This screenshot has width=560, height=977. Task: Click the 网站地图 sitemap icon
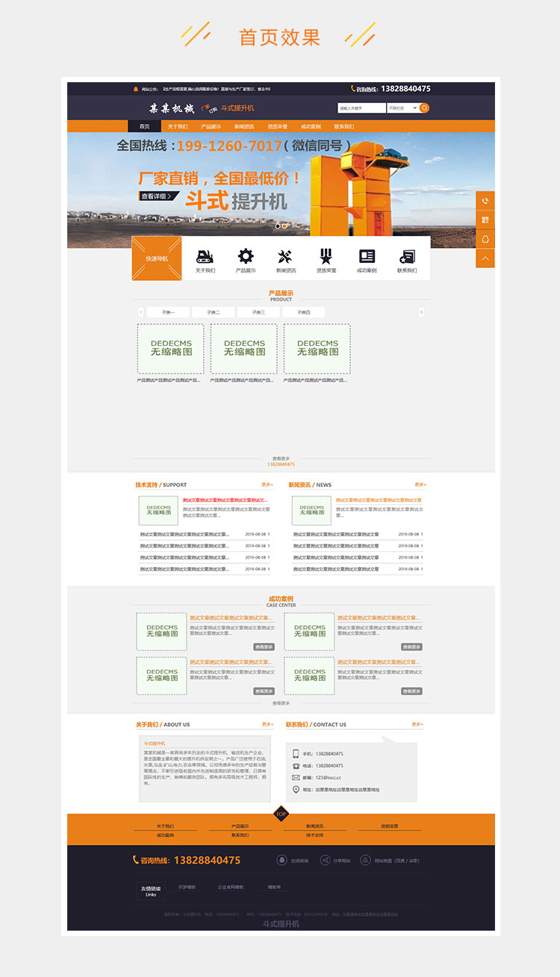365,860
